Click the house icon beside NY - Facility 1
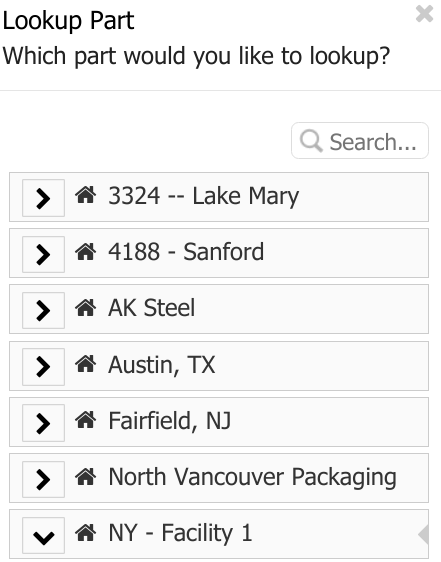This screenshot has width=441, height=562. [85, 533]
